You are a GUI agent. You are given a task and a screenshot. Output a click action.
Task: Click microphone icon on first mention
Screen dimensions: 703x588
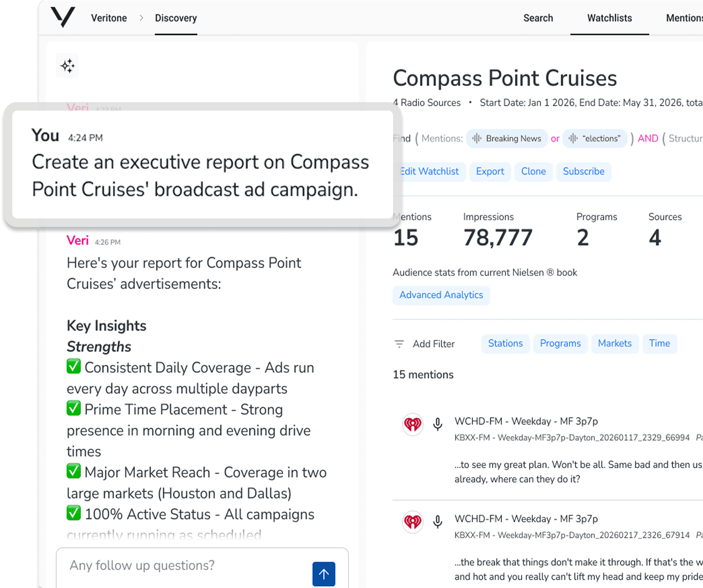438,424
